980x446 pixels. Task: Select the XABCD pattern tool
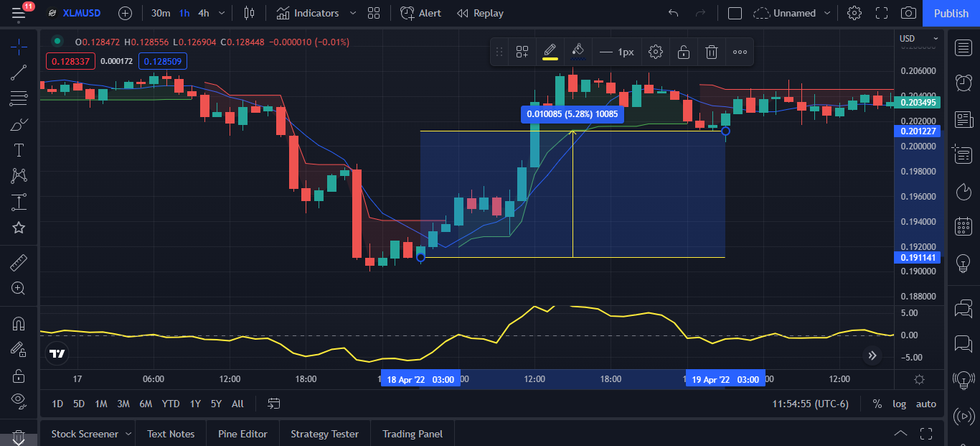pos(19,176)
